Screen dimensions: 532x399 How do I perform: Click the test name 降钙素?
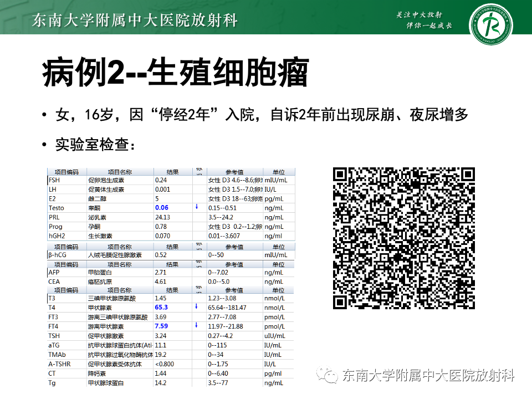(x=97, y=374)
